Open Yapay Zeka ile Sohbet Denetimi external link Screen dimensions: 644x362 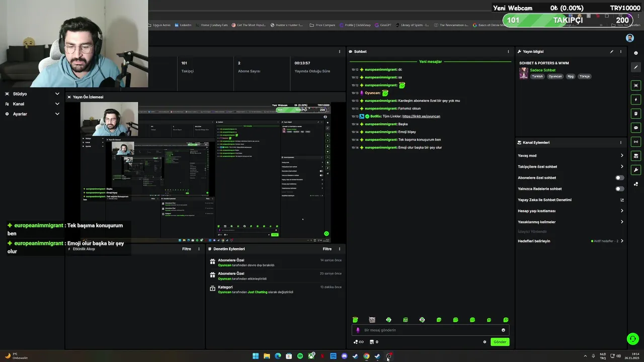pos(622,200)
